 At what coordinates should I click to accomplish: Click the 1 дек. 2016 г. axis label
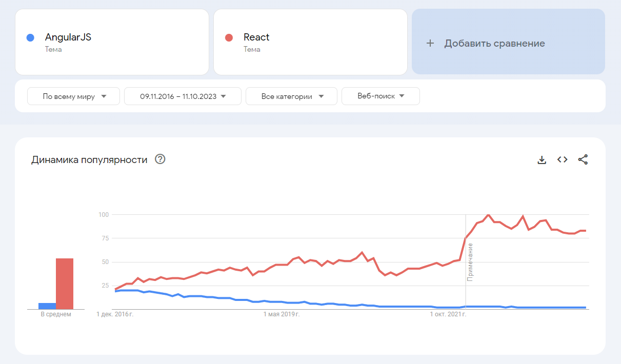tap(115, 314)
